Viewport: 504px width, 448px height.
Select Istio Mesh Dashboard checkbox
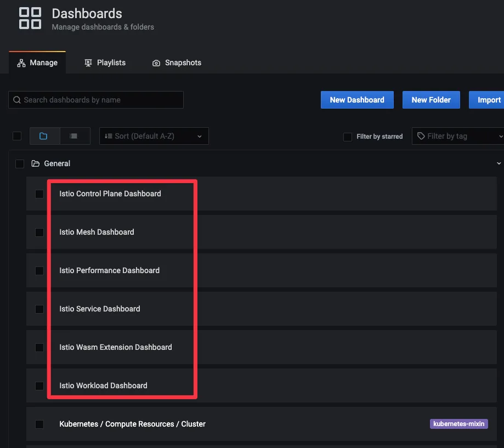point(39,232)
